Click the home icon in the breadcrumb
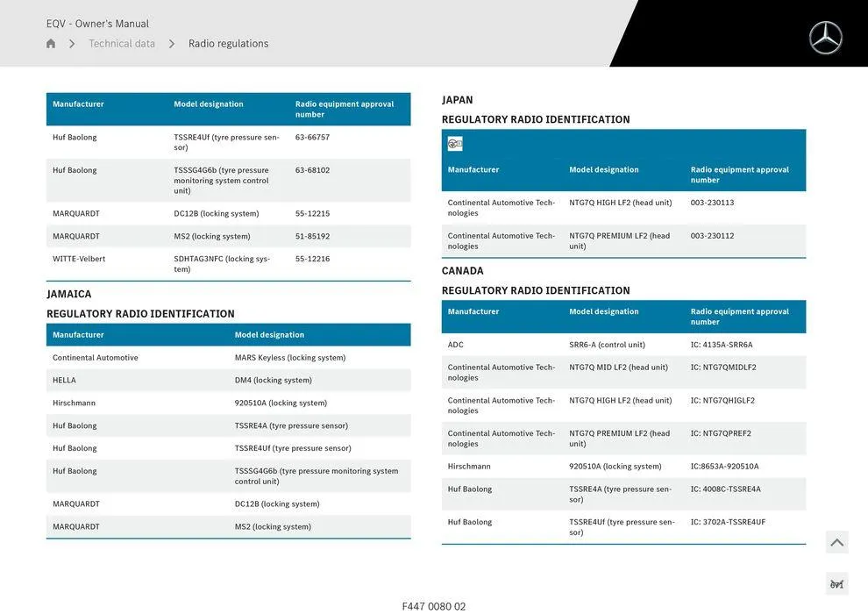 pos(49,42)
